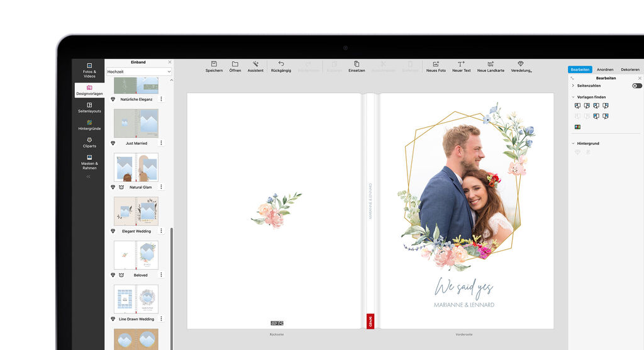Open the Fotos & Videos sidebar section
This screenshot has height=350, width=644.
click(89, 71)
